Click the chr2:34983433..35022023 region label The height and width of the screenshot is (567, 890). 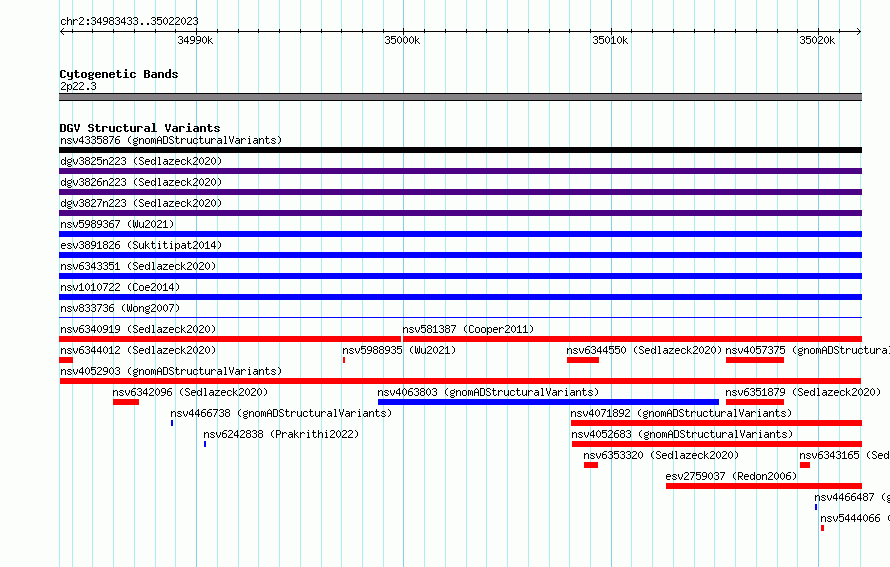pyautogui.click(x=129, y=21)
